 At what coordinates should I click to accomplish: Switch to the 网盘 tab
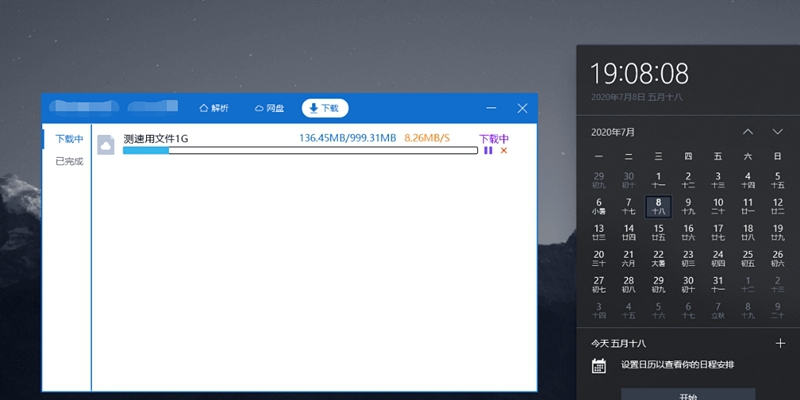pos(269,108)
